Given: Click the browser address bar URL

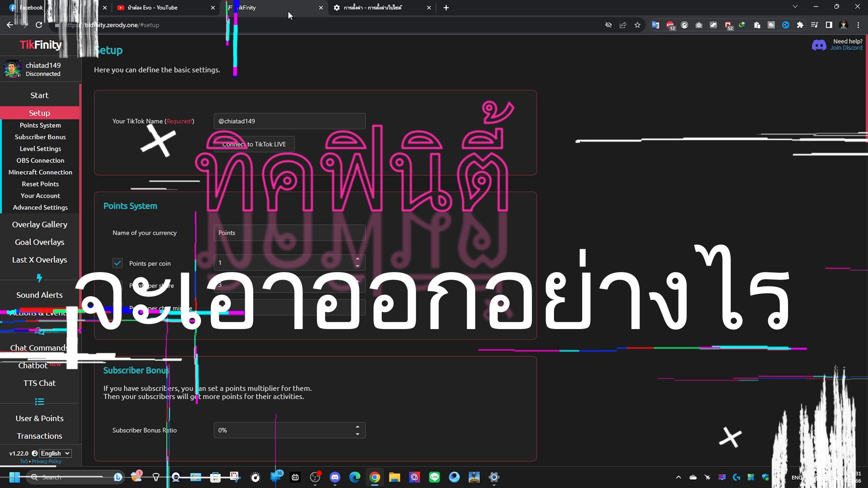Looking at the screenshot, I should coord(112,25).
